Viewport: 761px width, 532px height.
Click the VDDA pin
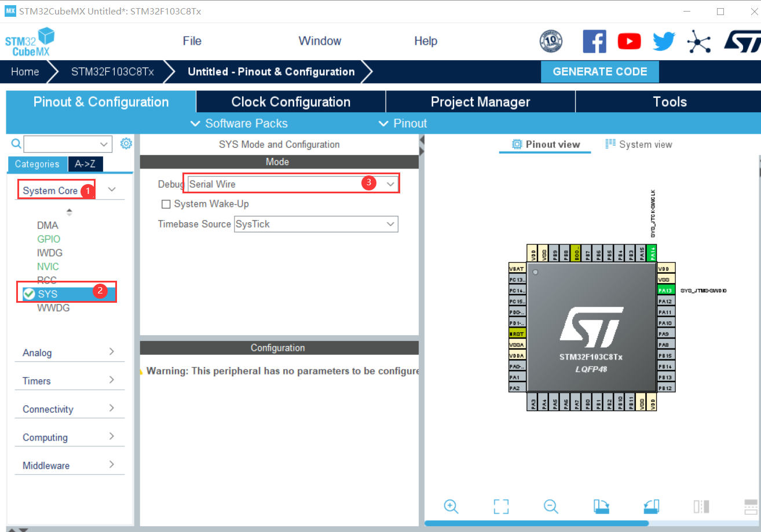[517, 355]
